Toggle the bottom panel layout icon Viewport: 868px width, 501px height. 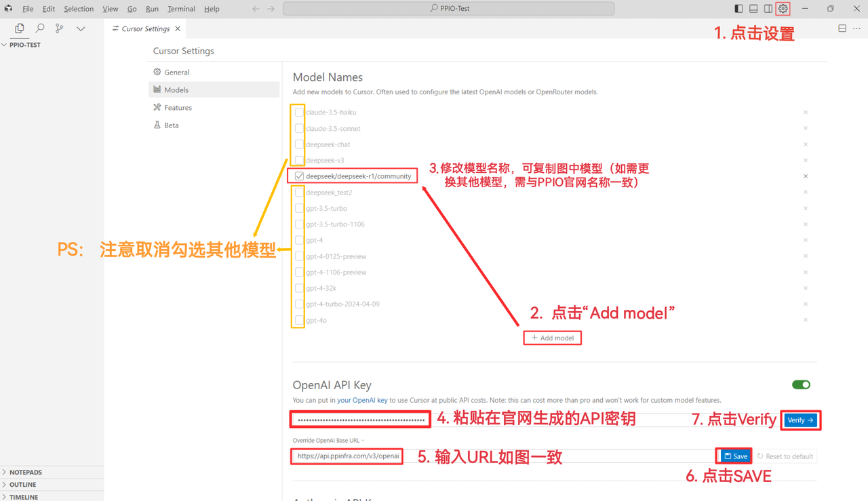(x=753, y=9)
